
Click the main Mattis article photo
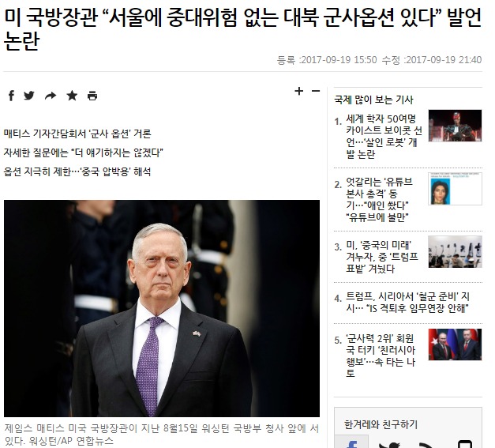pyautogui.click(x=162, y=308)
